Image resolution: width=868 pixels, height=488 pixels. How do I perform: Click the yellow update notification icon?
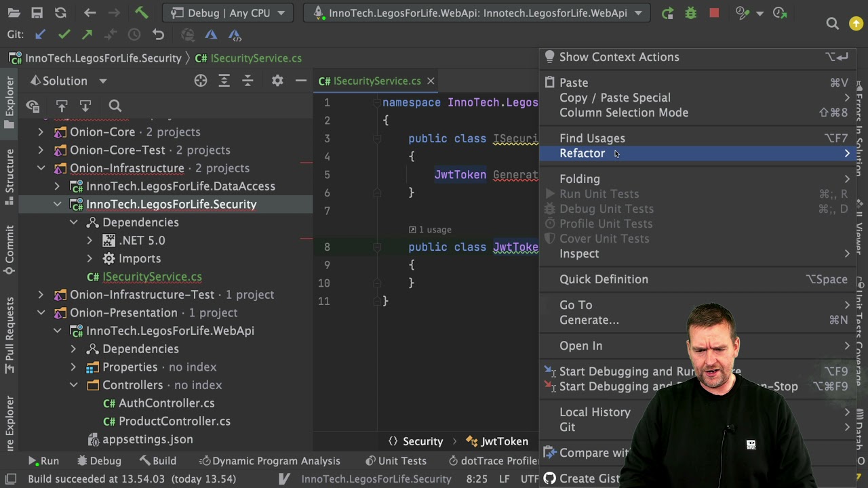[856, 24]
